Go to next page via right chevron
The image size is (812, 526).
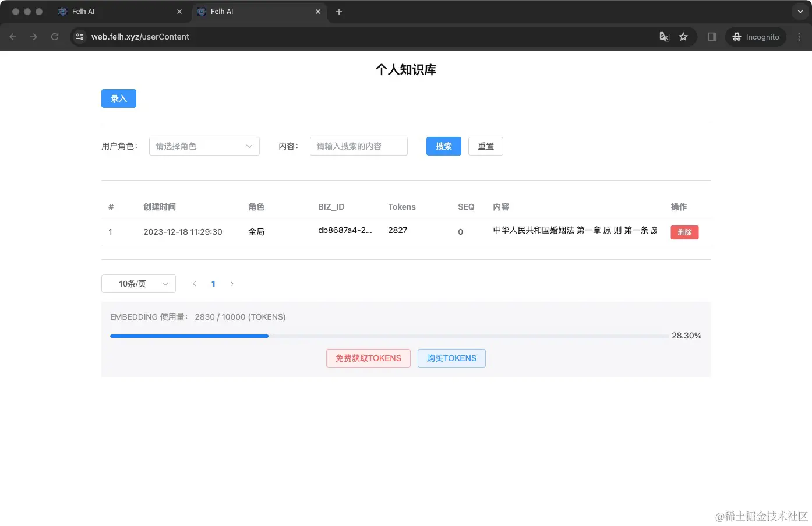(232, 284)
